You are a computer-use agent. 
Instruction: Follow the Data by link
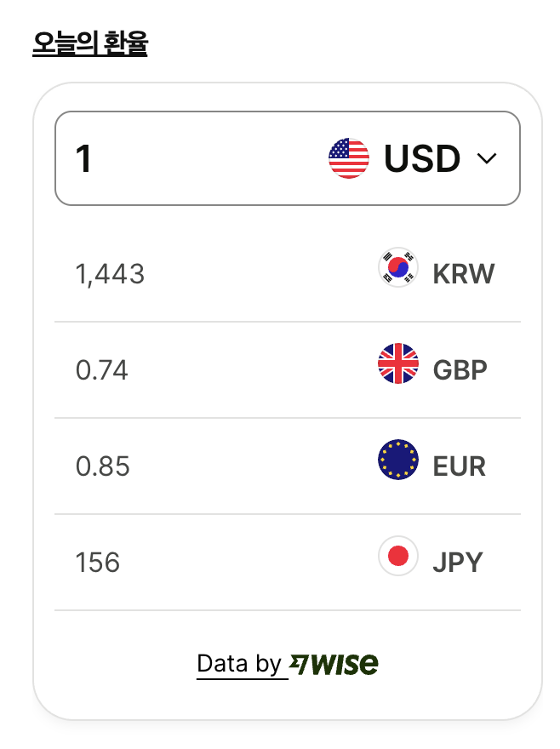point(239,664)
